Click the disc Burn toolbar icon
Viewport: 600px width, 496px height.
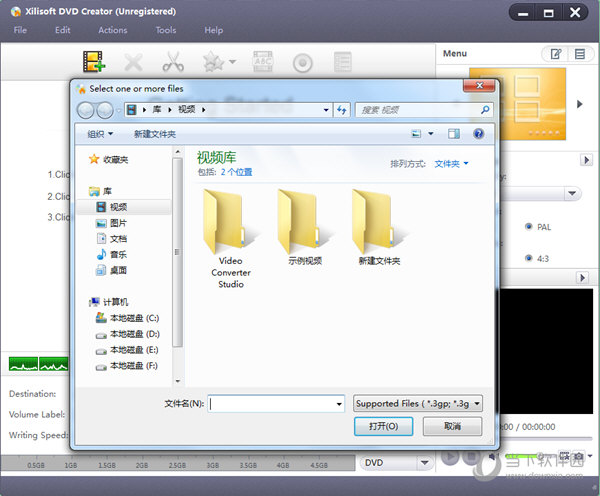click(x=303, y=63)
